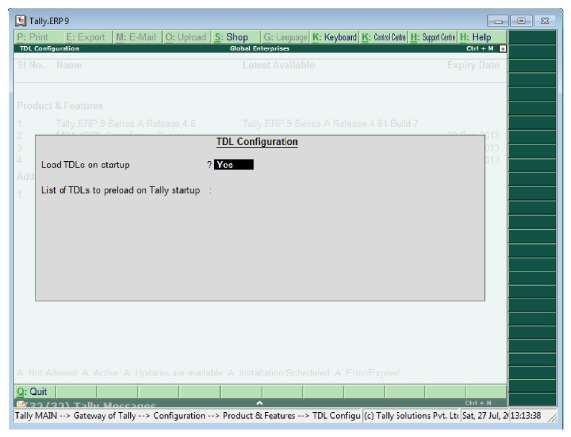Click the Expiry Date column header
571x437 pixels.
click(473, 65)
